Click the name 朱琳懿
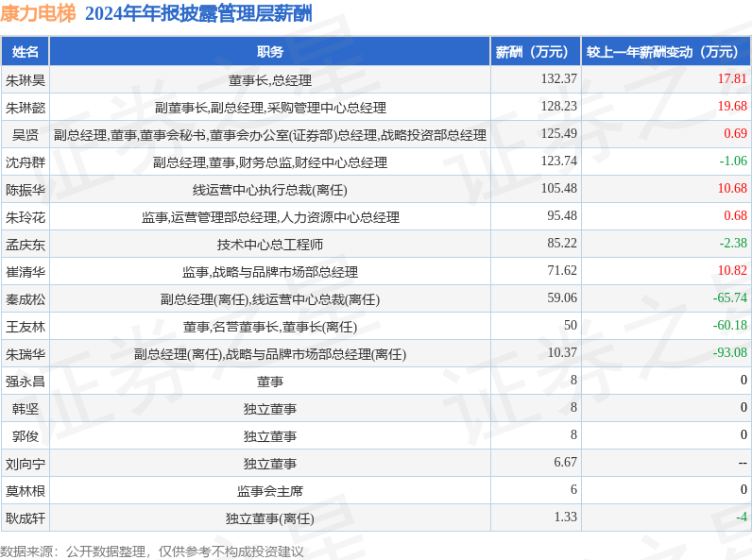Image resolution: width=752 pixels, height=560 pixels. tap(26, 108)
